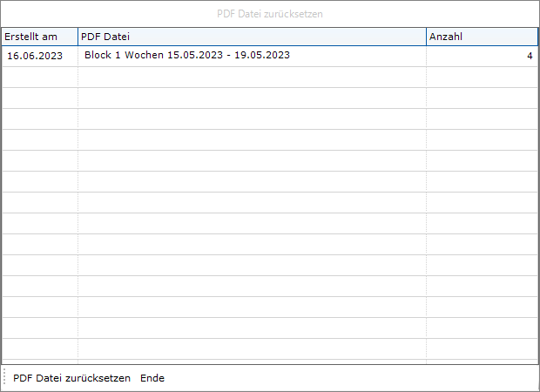Click the 'PDF Datei zurücksetzen' toolbar button
Viewport: 540px width, 392px height.
tap(71, 378)
